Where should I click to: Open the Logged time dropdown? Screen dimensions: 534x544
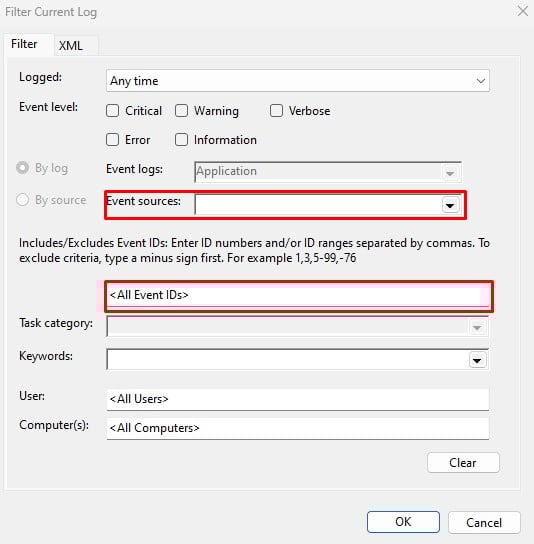298,81
